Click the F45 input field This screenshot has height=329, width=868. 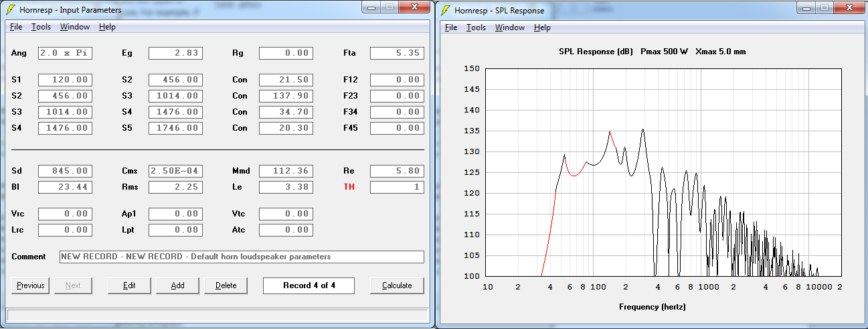(x=397, y=128)
